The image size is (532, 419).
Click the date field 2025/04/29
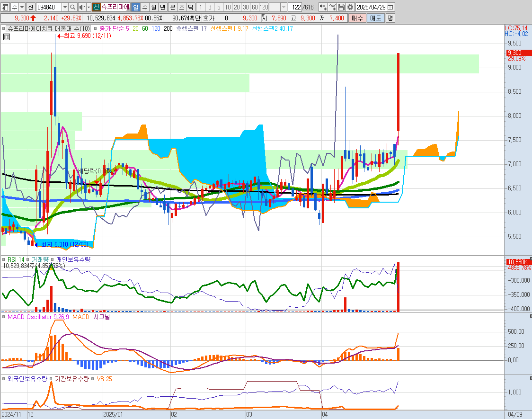click(371, 7)
